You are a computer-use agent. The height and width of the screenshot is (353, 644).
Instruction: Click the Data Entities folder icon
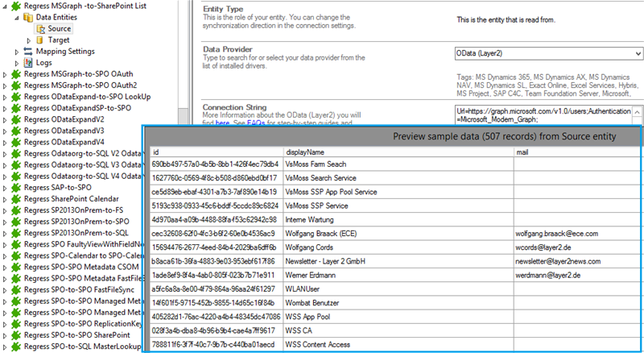(28, 17)
